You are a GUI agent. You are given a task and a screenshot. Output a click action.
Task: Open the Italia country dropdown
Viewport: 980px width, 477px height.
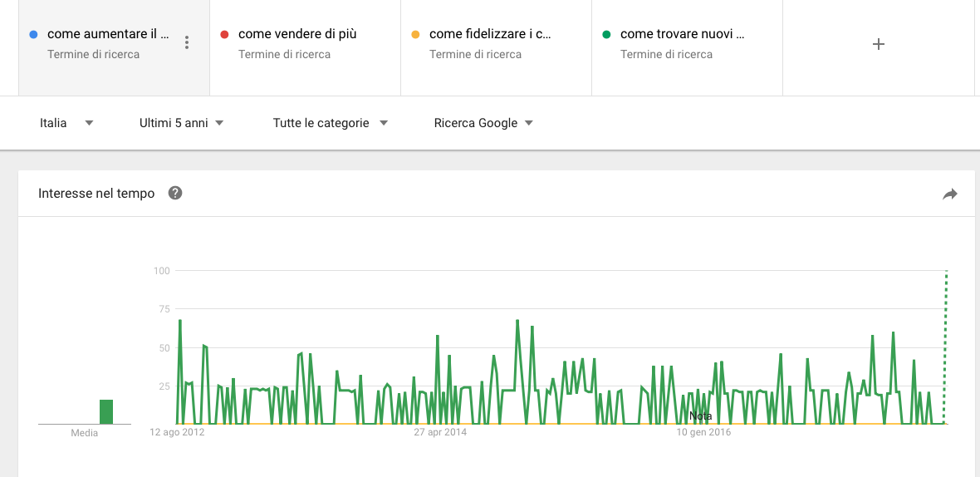(66, 123)
